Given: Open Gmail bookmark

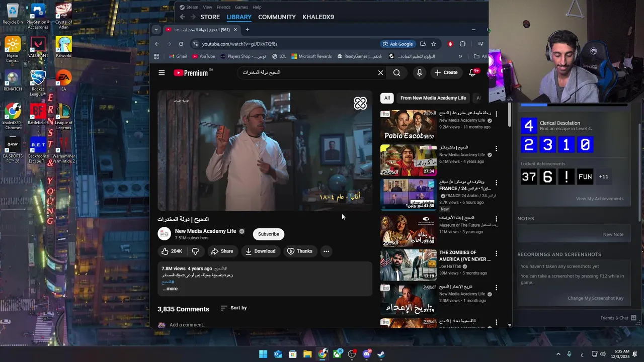Looking at the screenshot, I should [x=178, y=56].
